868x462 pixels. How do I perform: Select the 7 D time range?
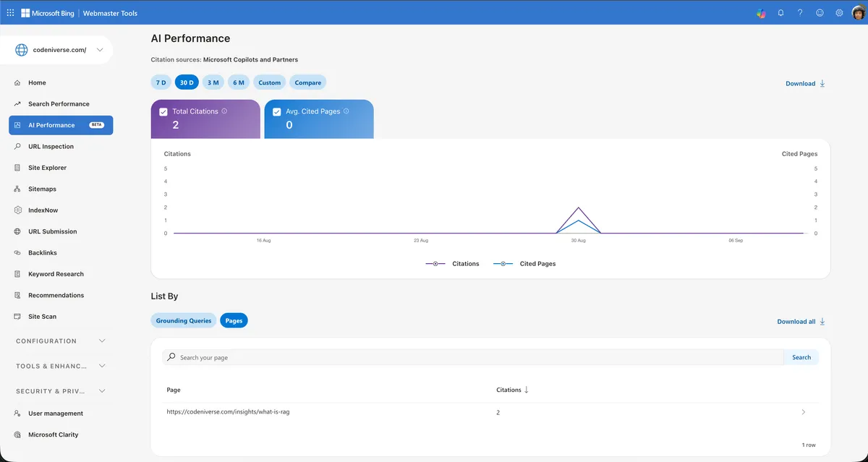tap(161, 82)
